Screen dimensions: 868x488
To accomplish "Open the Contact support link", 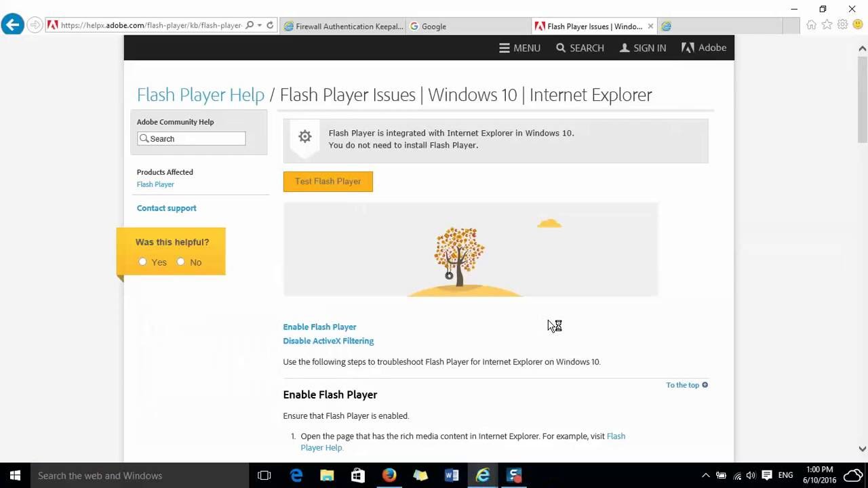I will (x=167, y=208).
